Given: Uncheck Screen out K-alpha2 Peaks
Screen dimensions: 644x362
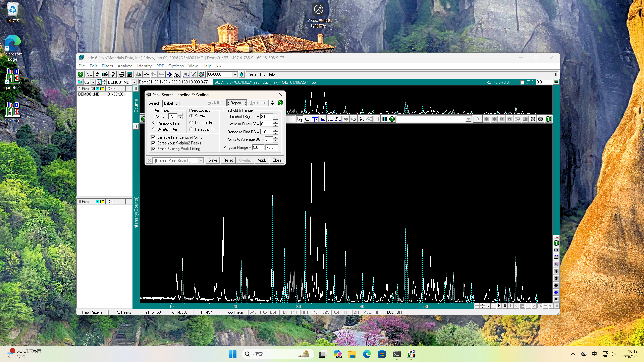Looking at the screenshot, I should [x=153, y=143].
